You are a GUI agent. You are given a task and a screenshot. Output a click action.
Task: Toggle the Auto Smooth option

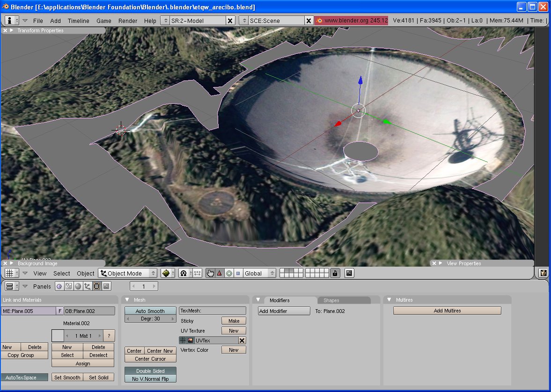click(x=150, y=311)
